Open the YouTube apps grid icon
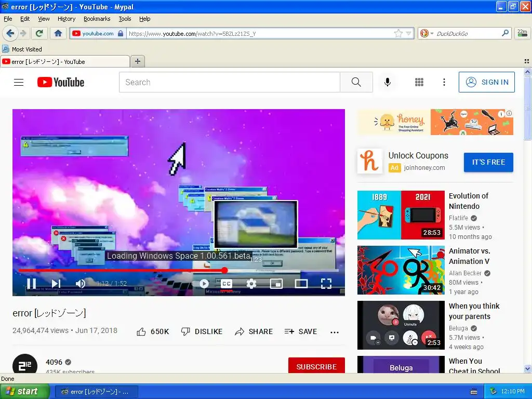Screen dimensions: 532x399 419,82
